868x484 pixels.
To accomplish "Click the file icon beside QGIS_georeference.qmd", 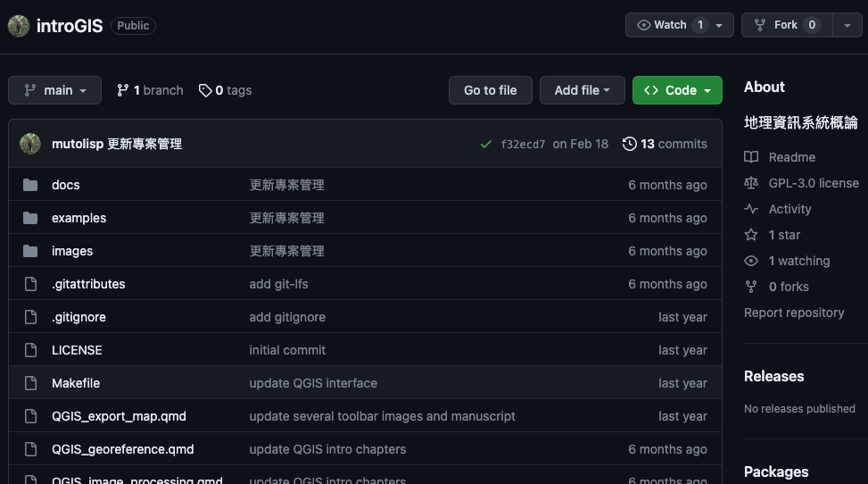I will click(x=30, y=449).
